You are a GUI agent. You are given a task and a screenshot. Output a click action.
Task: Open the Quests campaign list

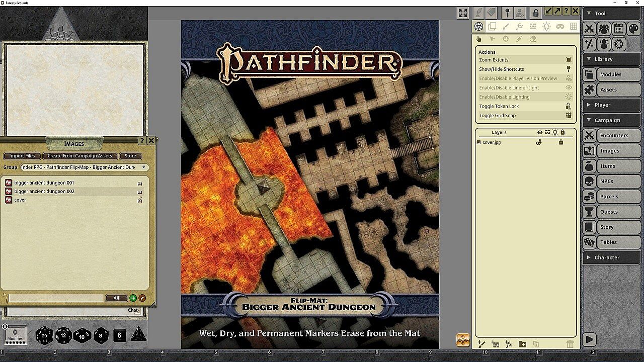(x=611, y=212)
